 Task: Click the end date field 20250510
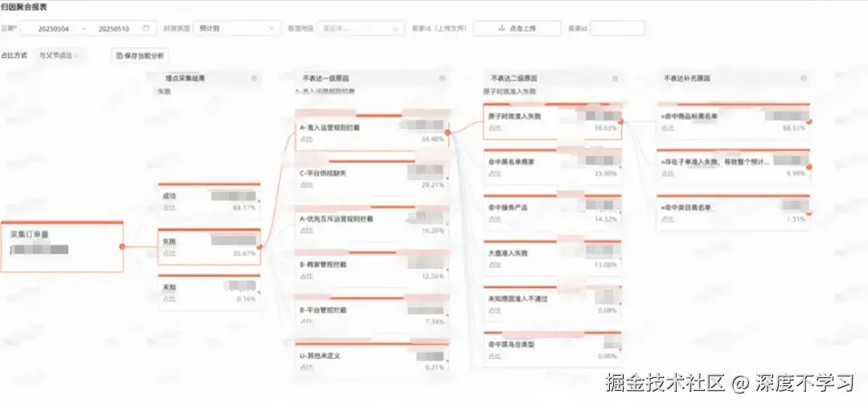click(113, 28)
